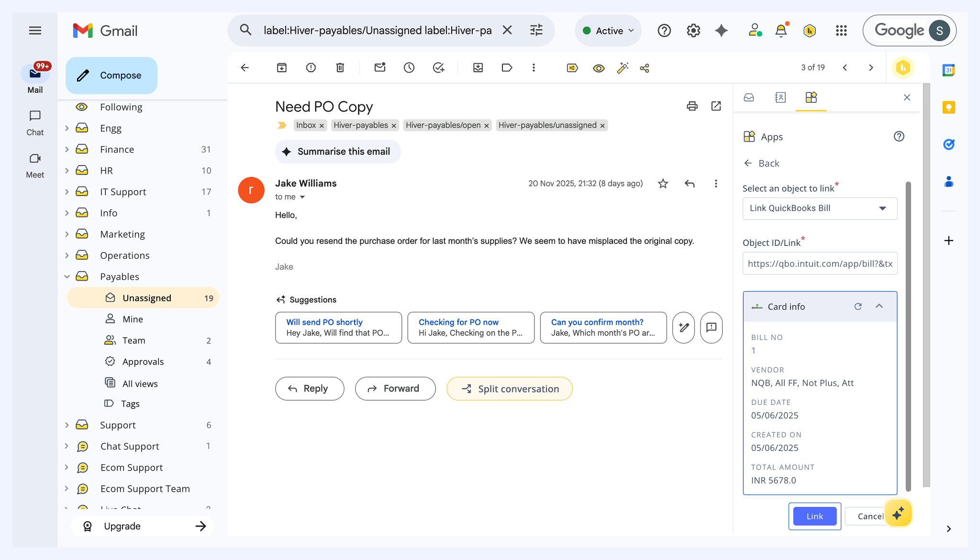Star the Jake Williams email

[663, 184]
